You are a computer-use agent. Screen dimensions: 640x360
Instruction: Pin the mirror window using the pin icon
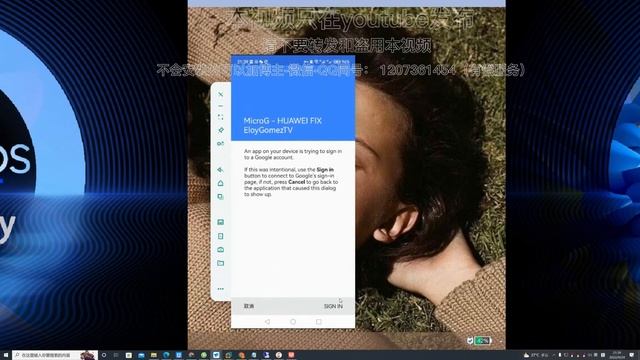tap(220, 130)
